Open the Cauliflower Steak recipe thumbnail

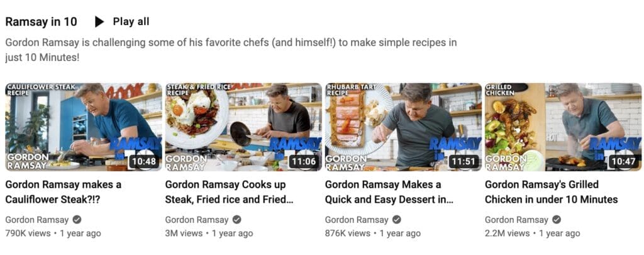pyautogui.click(x=84, y=127)
